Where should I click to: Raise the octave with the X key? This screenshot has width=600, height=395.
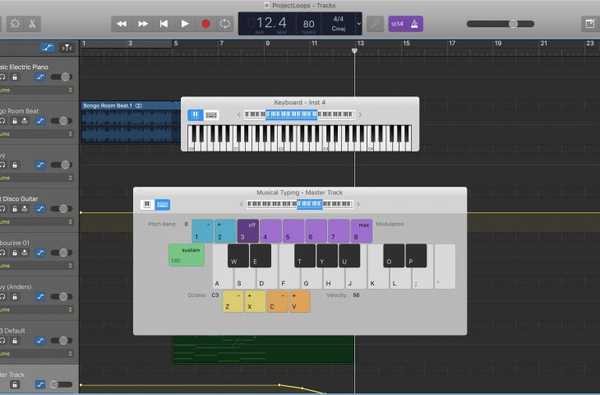[x=255, y=302]
